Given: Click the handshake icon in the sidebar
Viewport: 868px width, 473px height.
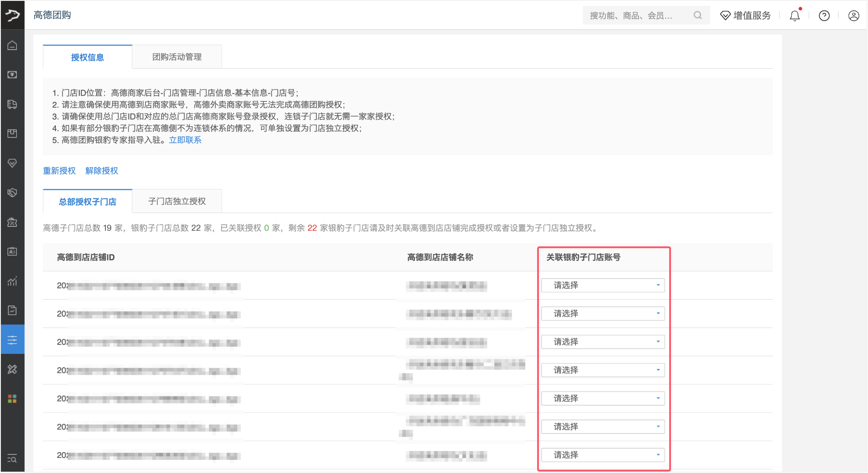Looking at the screenshot, I should 12,193.
